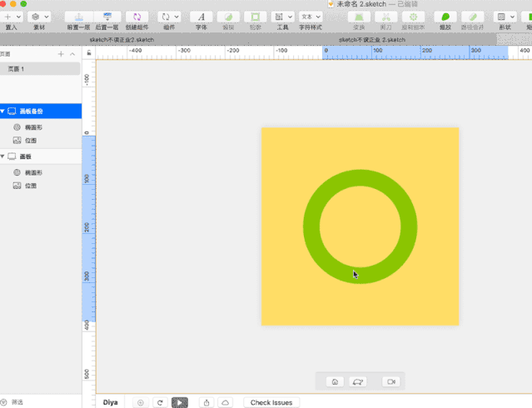
Task: Open the 置入 insert dropdown arrow
Action: [18, 17]
